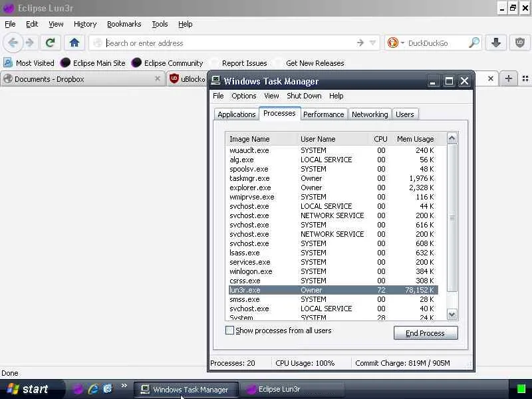Open a new browser tab with plus button
The width and height of the screenshot is (532, 399).
(x=508, y=78)
